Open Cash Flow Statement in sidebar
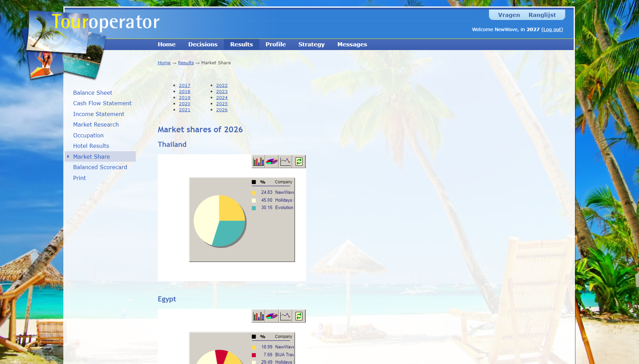The height and width of the screenshot is (364, 639). [x=102, y=103]
